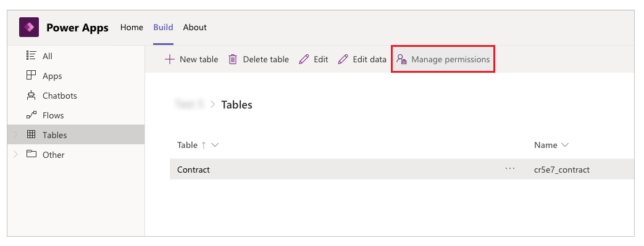
Task: Click the pencil icon beside Edit
Action: pyautogui.click(x=304, y=59)
